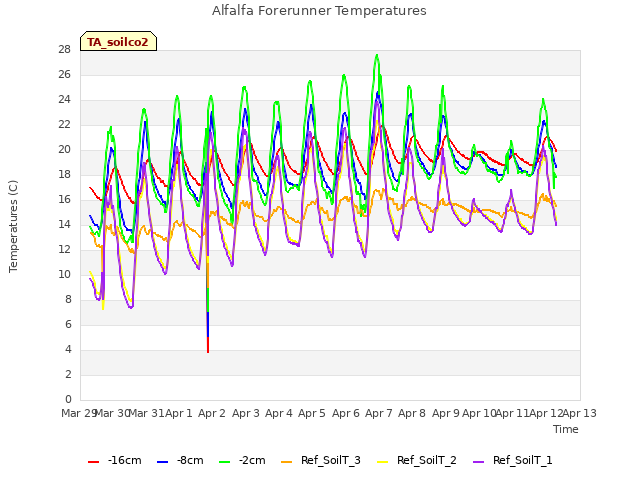Click the 10 y-axis tick label
Image resolution: width=640 pixels, height=480 pixels.
point(65,275)
